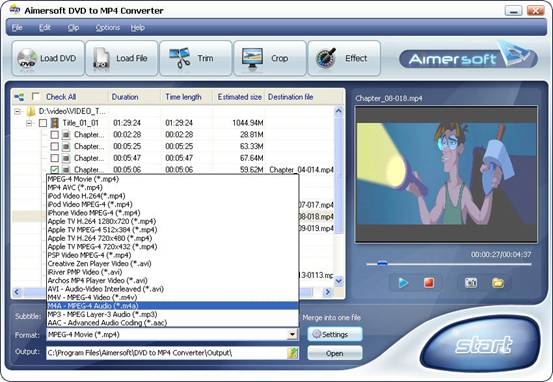Check the chapter with duration 00:05:47
Screen dimensions: 553x382
(x=54, y=158)
